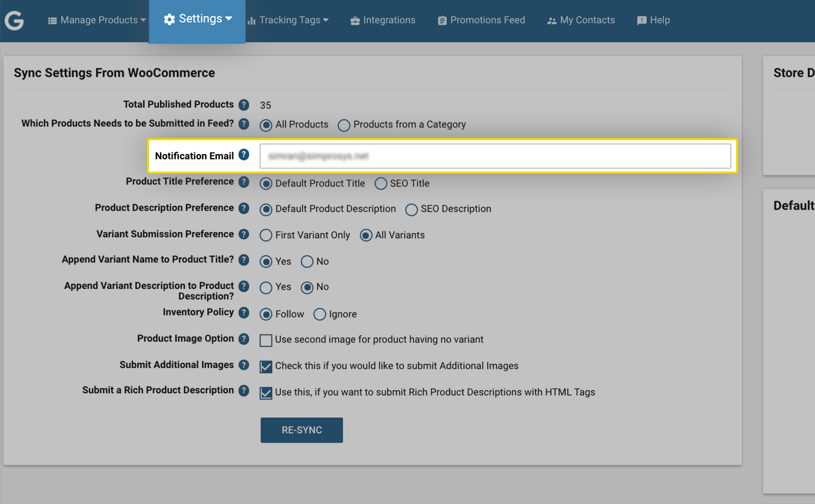Click help icon for Variant Submission Preference

pyautogui.click(x=244, y=234)
